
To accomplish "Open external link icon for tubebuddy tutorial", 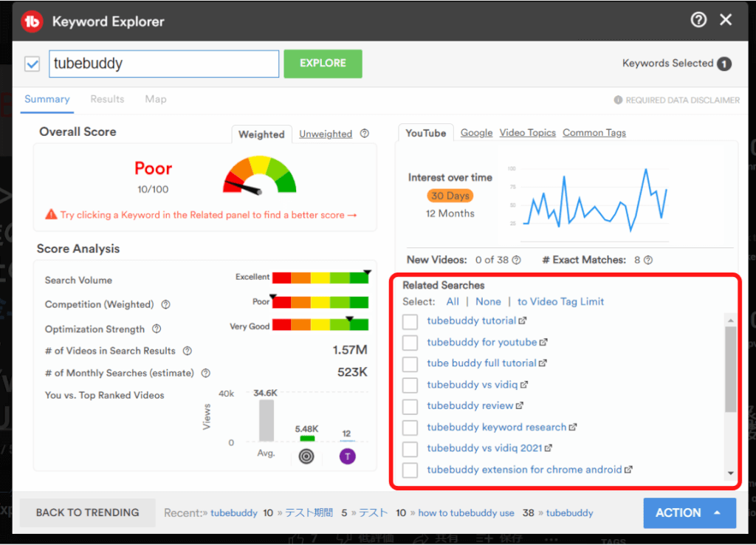I will [x=522, y=321].
